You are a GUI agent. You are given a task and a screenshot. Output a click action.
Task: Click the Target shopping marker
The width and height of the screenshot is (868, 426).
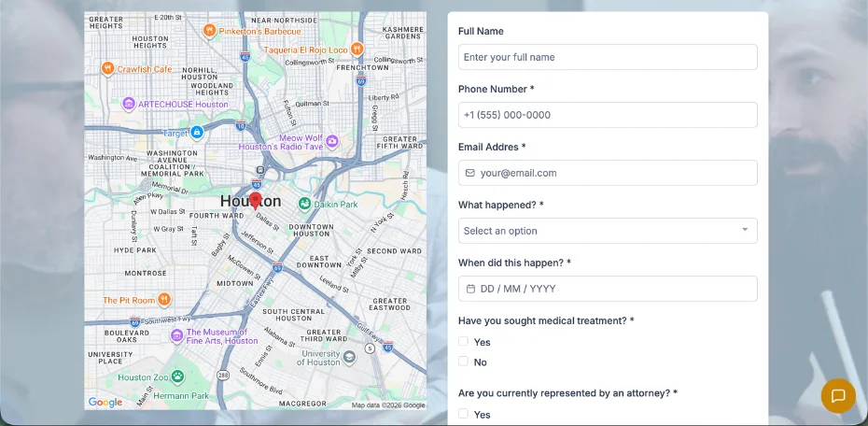click(x=197, y=133)
